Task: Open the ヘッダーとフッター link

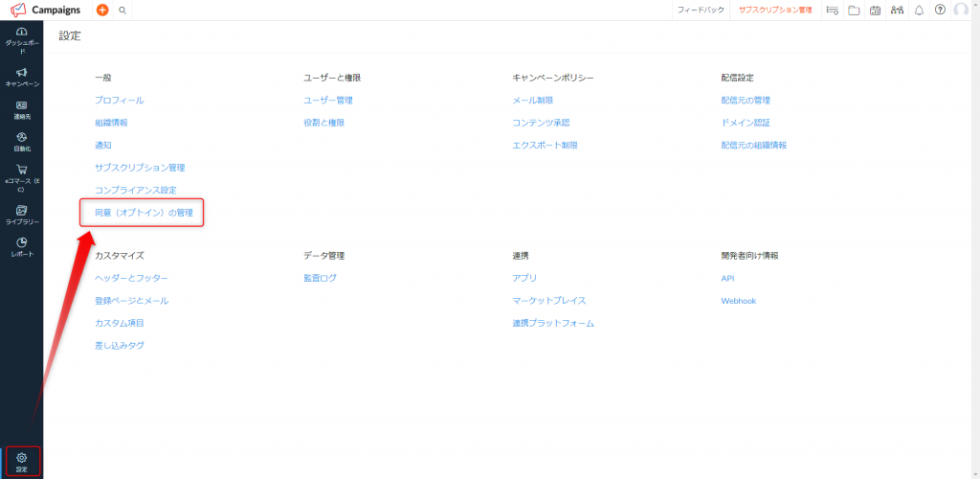Action: pos(131,278)
